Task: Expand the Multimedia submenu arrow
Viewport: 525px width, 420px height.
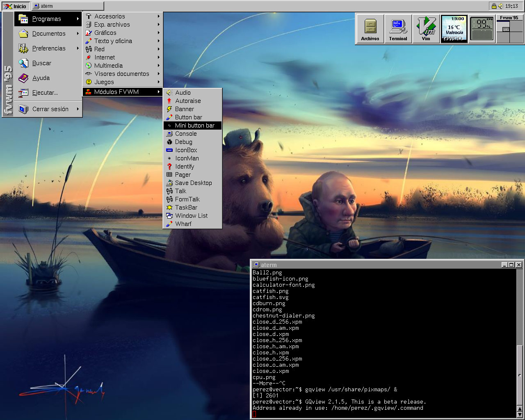Action: click(x=158, y=66)
